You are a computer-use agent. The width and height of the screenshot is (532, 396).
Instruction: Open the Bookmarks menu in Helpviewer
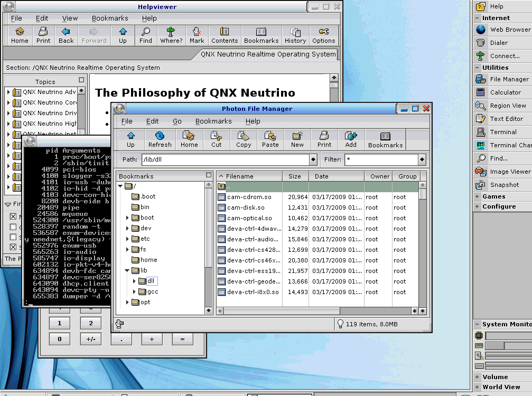click(110, 18)
